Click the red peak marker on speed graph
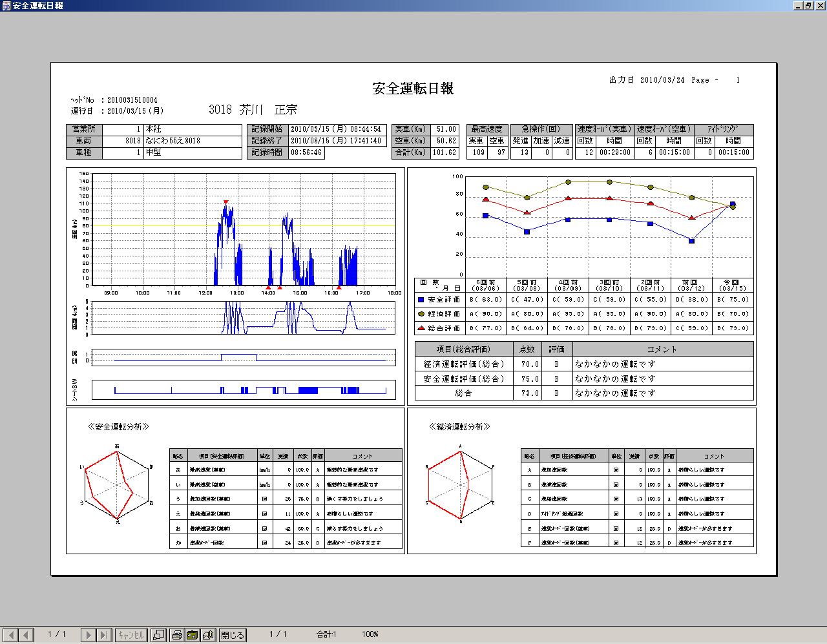The width and height of the screenshot is (827, 644). [225, 202]
